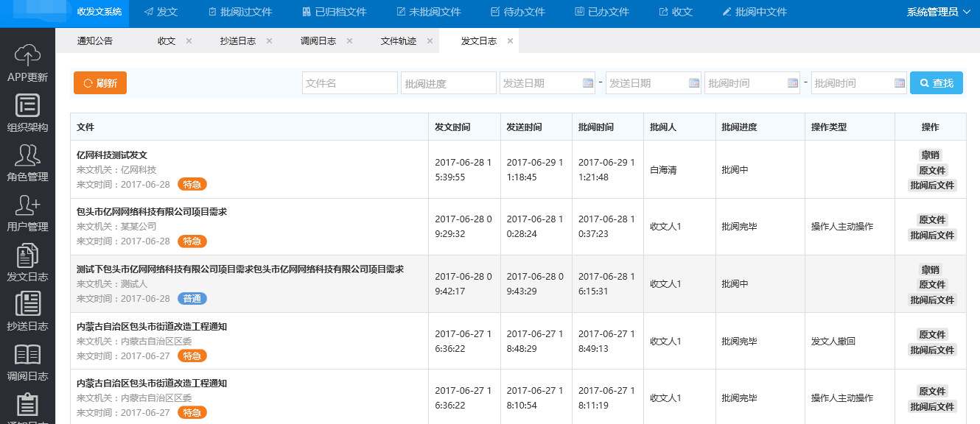The height and width of the screenshot is (424, 980).
Task: Open 组织架构 sidebar icon
Action: pyautogui.click(x=27, y=105)
